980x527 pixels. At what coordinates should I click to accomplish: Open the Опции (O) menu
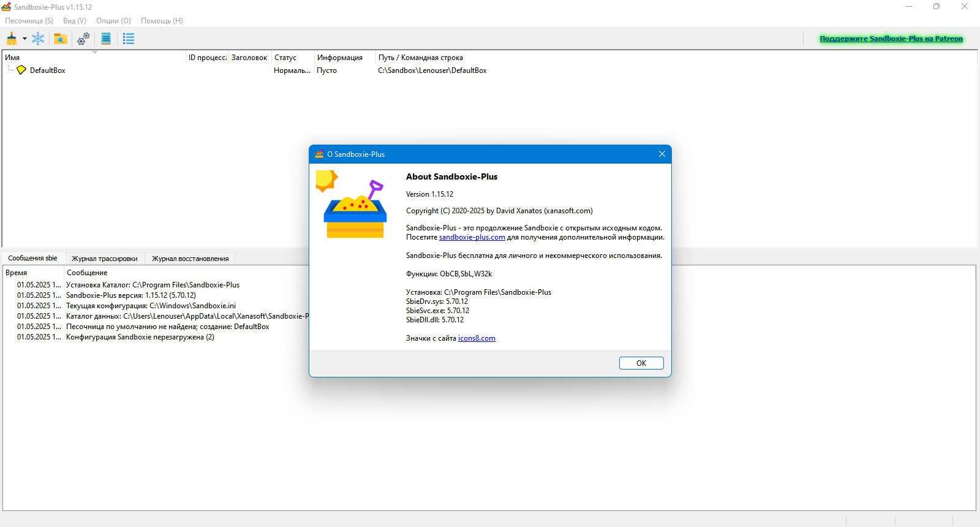pyautogui.click(x=113, y=20)
